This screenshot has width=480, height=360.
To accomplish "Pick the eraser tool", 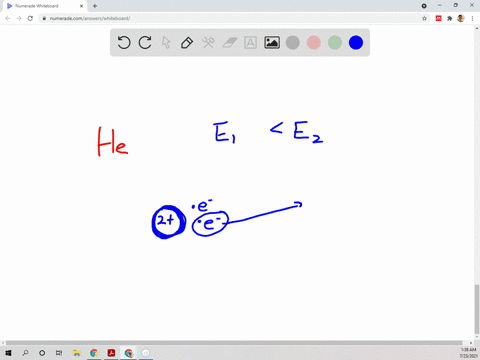I will tap(230, 43).
